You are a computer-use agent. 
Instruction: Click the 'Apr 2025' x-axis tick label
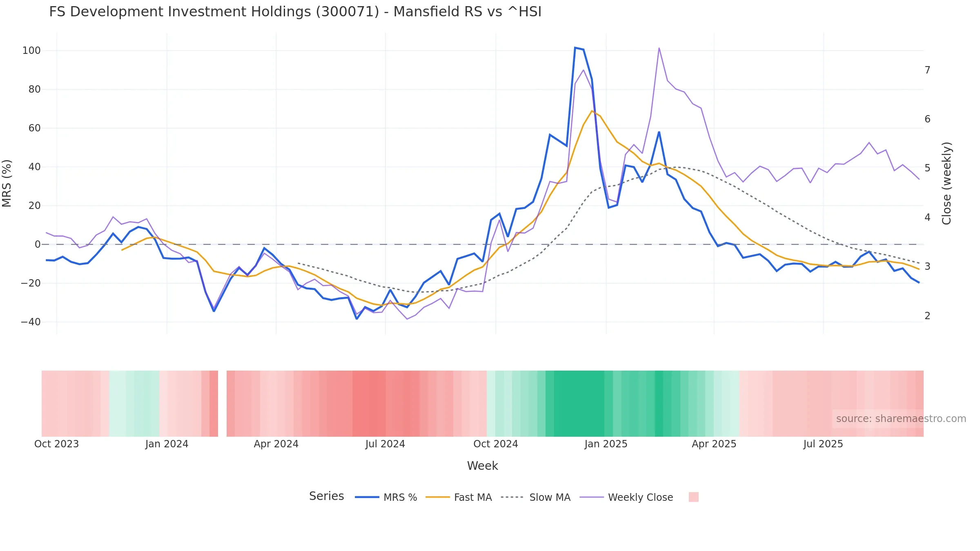pyautogui.click(x=714, y=444)
